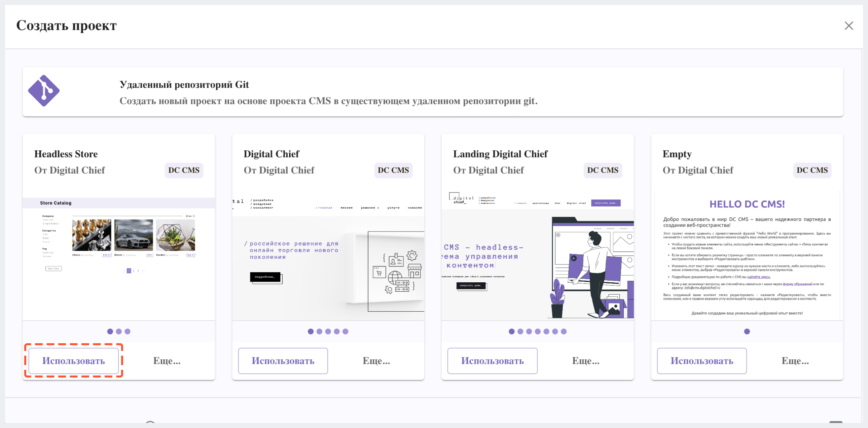Image resolution: width=868 pixels, height=428 pixels.
Task: Click the HELLO DC CMS preview thumbnail
Action: coord(747,255)
